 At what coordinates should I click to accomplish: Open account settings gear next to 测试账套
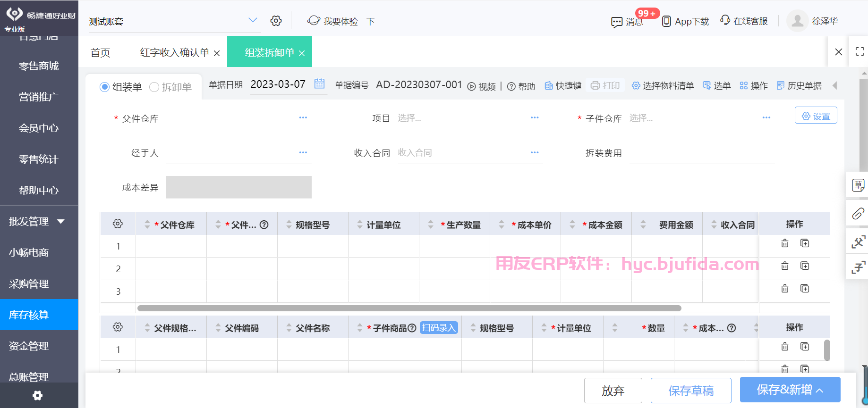tap(276, 21)
